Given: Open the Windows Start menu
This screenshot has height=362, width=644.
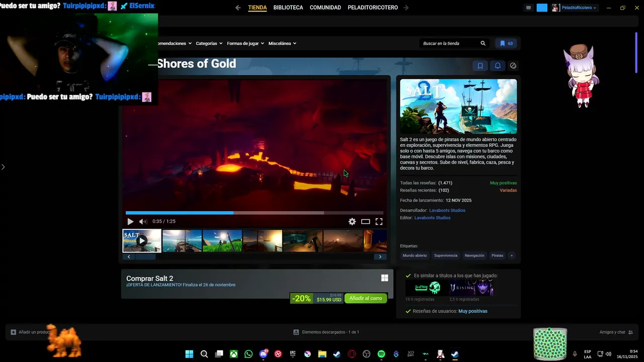Looking at the screenshot, I should [189, 354].
